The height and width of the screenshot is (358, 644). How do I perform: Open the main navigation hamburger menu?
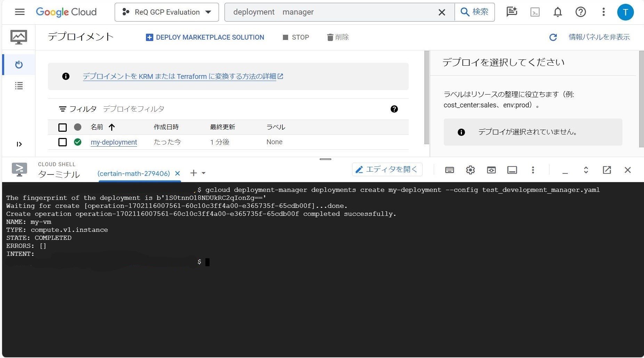click(20, 12)
